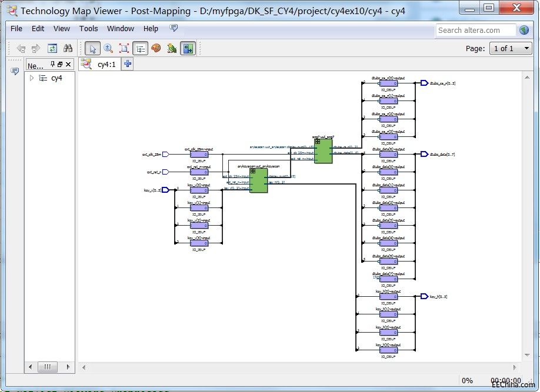The width and height of the screenshot is (540, 392).
Task: Click the key_v[3]~input buffer block
Action: click(x=199, y=243)
